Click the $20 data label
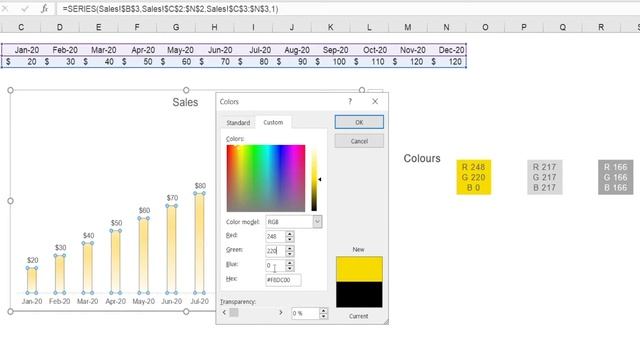 (33, 260)
